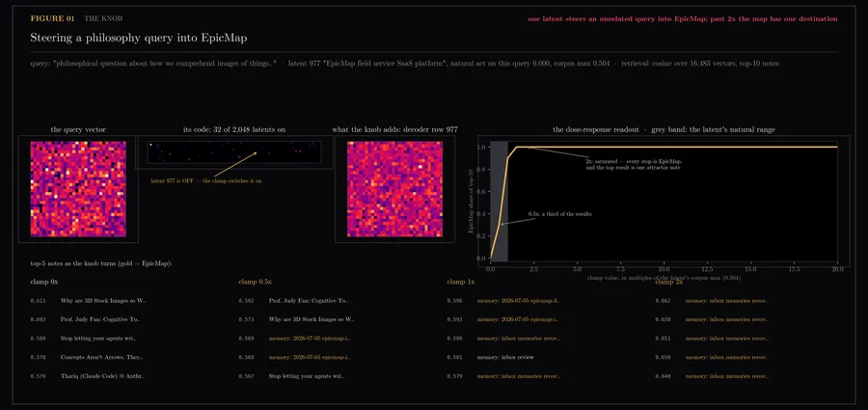The image size is (868, 410).
Task: Click y-axis tick label '0.2'
Action: coord(481,236)
